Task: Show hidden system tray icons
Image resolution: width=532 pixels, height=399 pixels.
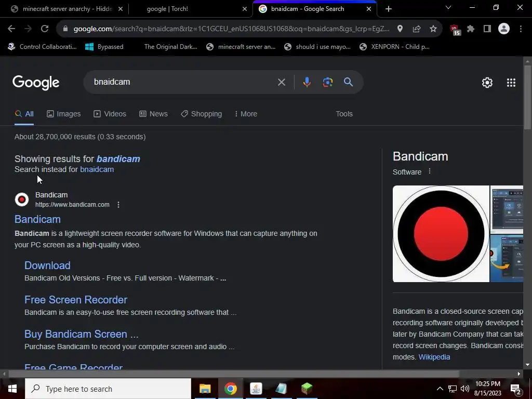Action: [x=440, y=389]
